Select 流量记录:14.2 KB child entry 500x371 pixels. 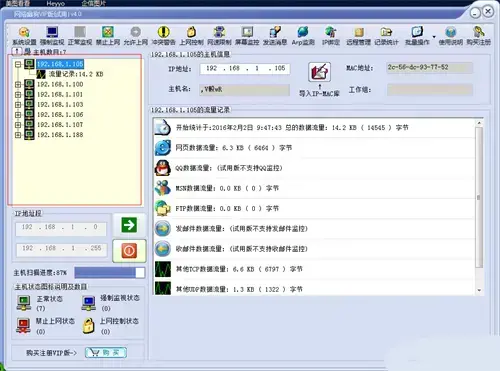pyautogui.click(x=76, y=74)
